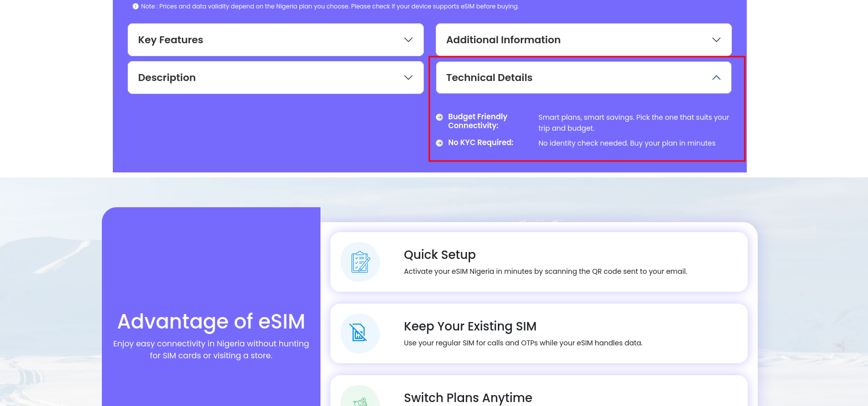Click arrow bullet beside Budget Friendly Connectivity

pos(439,117)
